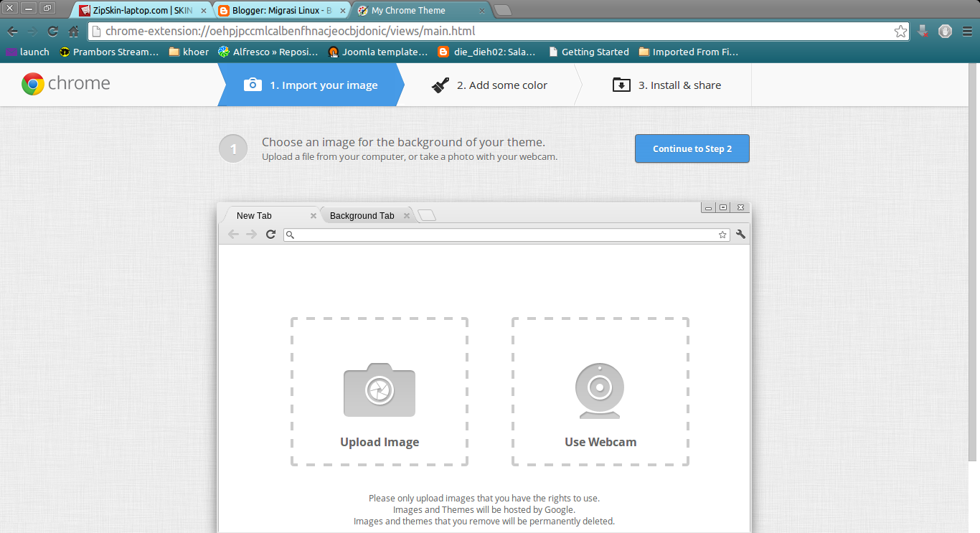Click the page vertical scrollbar

(973, 262)
